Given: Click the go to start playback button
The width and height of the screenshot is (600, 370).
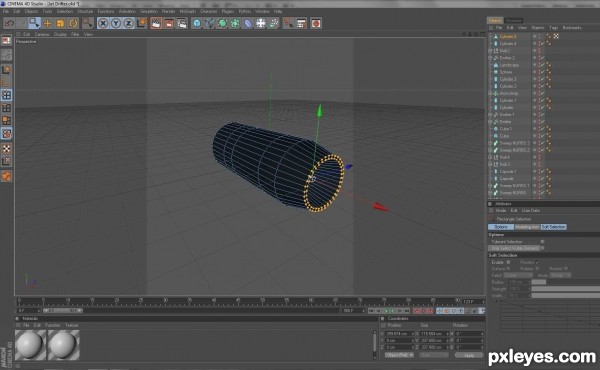Looking at the screenshot, I should point(371,311).
